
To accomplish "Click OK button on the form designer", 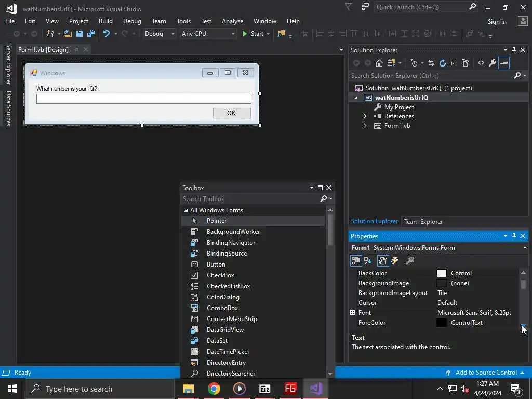I will (x=232, y=113).
